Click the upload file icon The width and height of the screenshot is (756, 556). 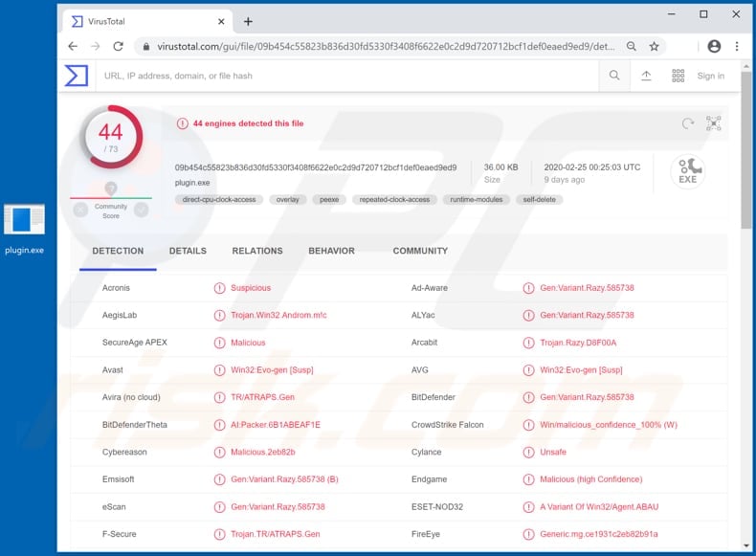click(x=646, y=76)
